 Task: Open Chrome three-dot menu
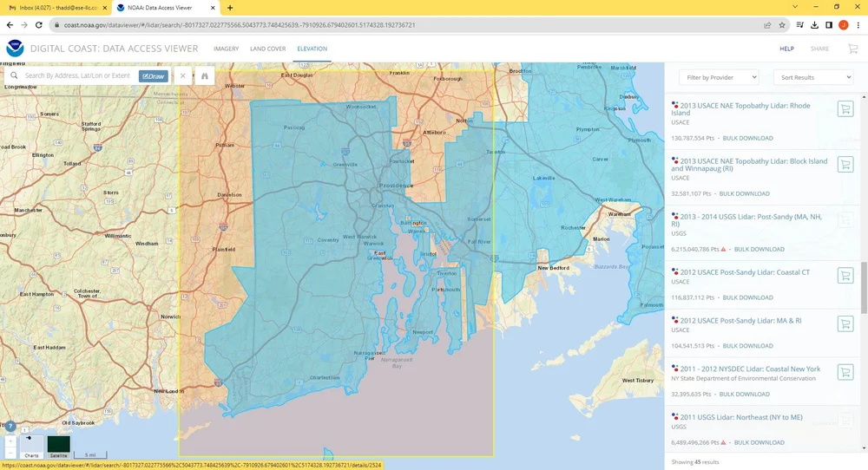[x=858, y=25]
